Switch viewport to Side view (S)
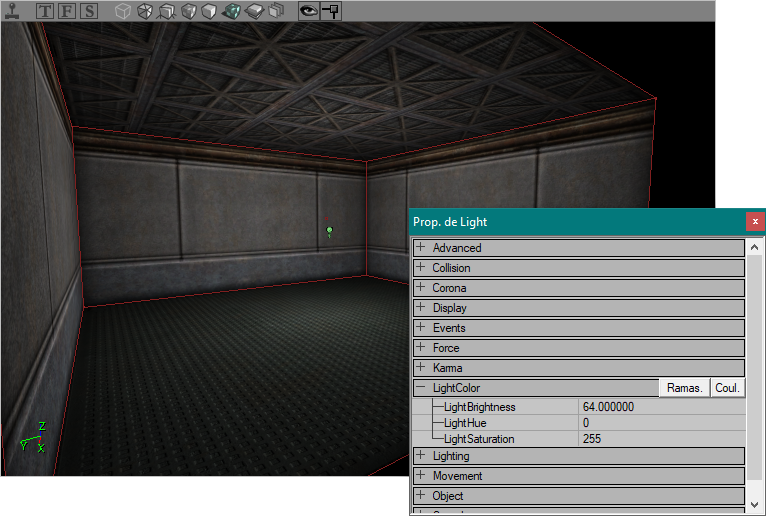The width and height of the screenshot is (766, 516). (89, 12)
